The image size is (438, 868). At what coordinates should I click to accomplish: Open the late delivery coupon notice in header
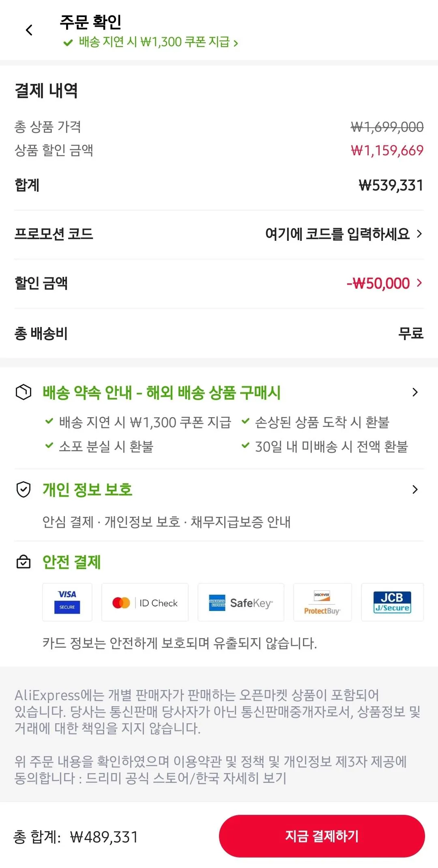pyautogui.click(x=151, y=42)
